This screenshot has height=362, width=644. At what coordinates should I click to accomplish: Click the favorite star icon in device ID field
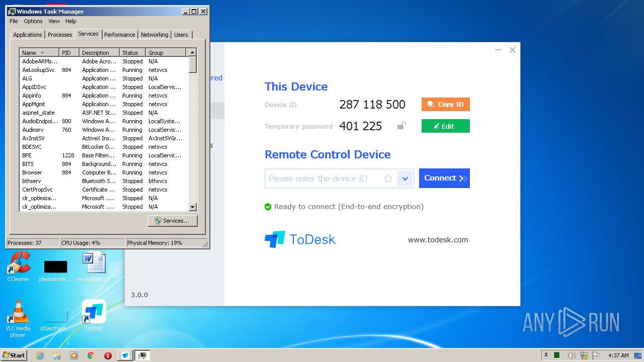tap(388, 178)
